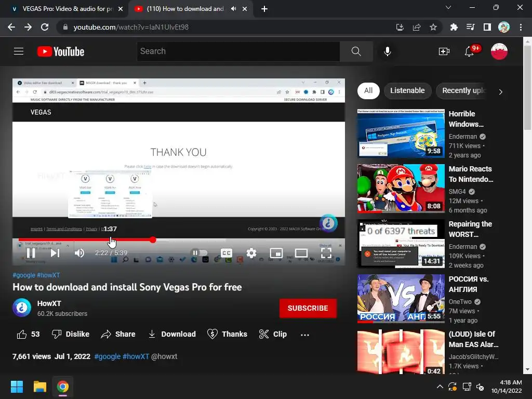This screenshot has width=532, height=399.
Task: Open РОССИЯ vs. АНГЛИЯ video title
Action: coord(468,284)
